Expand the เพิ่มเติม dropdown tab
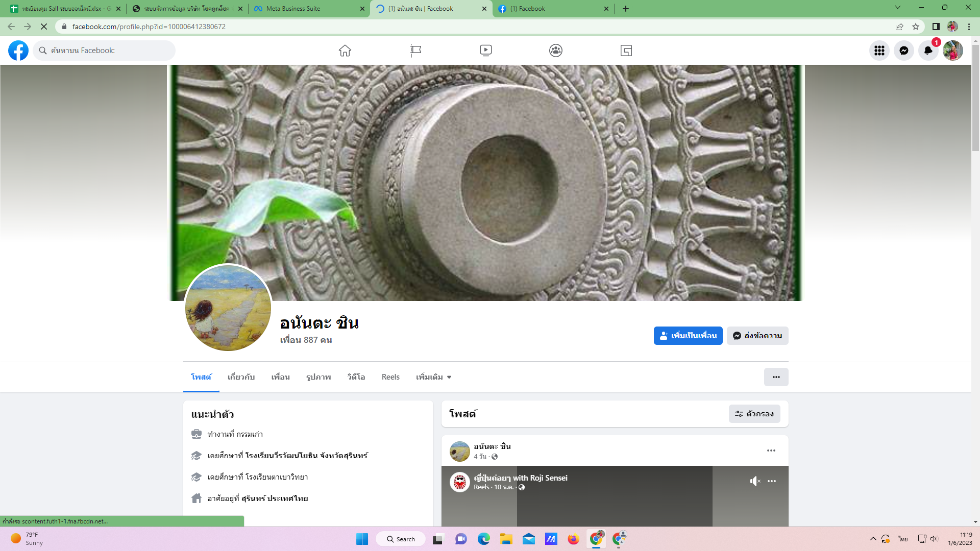 [x=433, y=377]
